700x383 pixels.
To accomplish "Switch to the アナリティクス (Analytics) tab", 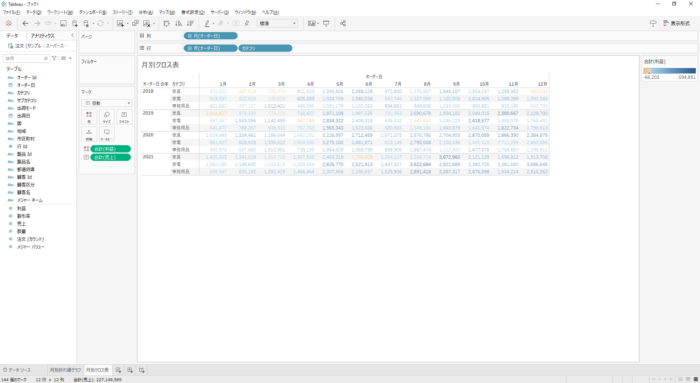I will pyautogui.click(x=42, y=36).
